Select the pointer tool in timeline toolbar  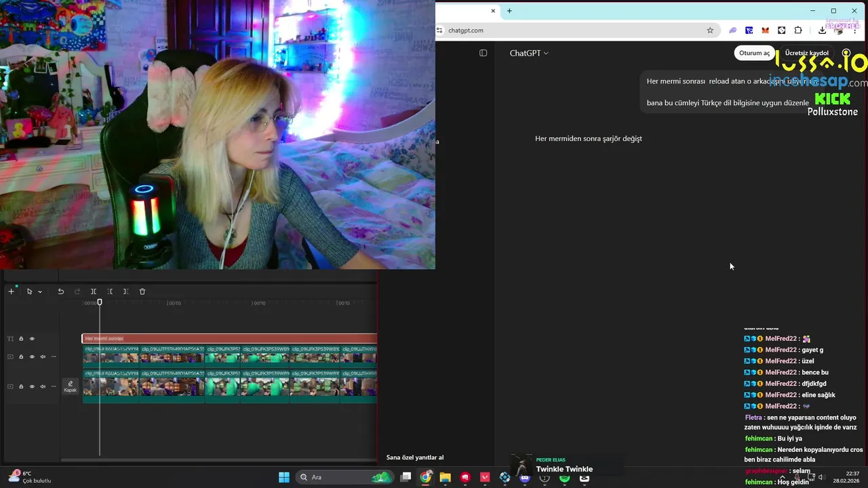pos(29,291)
